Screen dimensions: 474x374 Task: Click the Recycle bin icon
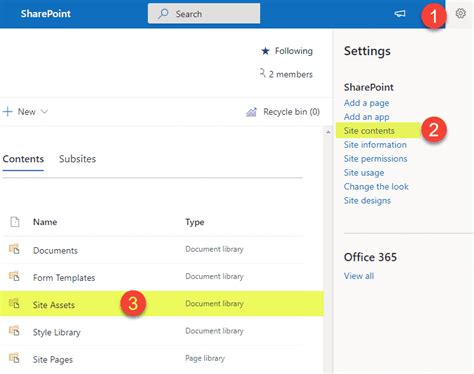click(251, 112)
